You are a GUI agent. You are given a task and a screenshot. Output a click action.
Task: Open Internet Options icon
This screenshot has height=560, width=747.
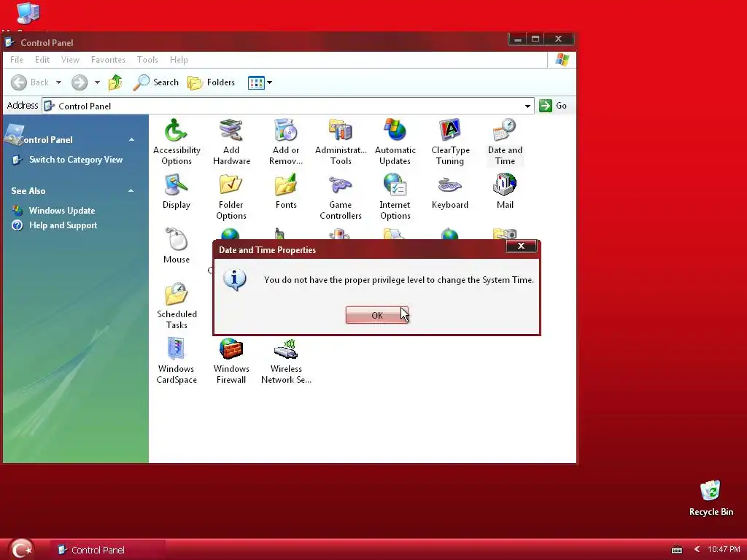pos(395,197)
